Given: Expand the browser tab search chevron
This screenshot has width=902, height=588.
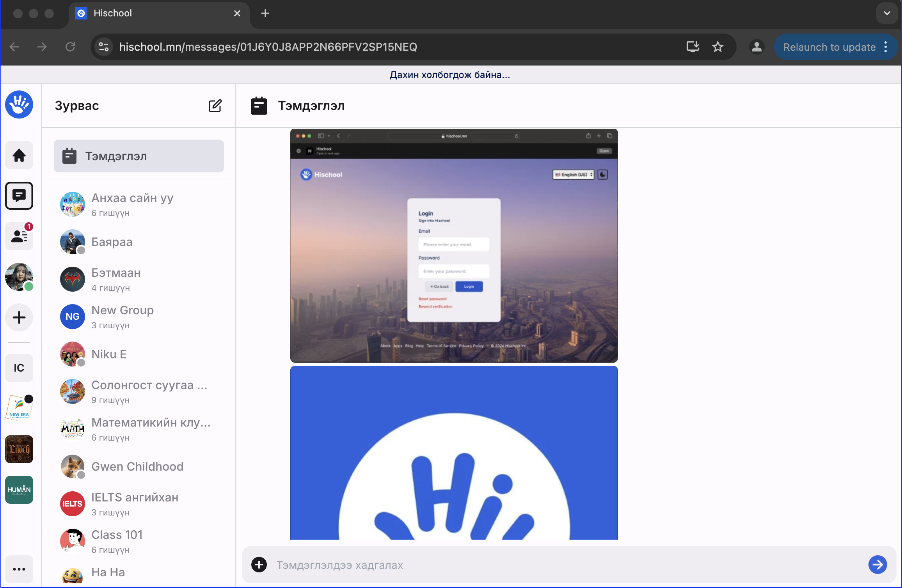Looking at the screenshot, I should click(887, 13).
